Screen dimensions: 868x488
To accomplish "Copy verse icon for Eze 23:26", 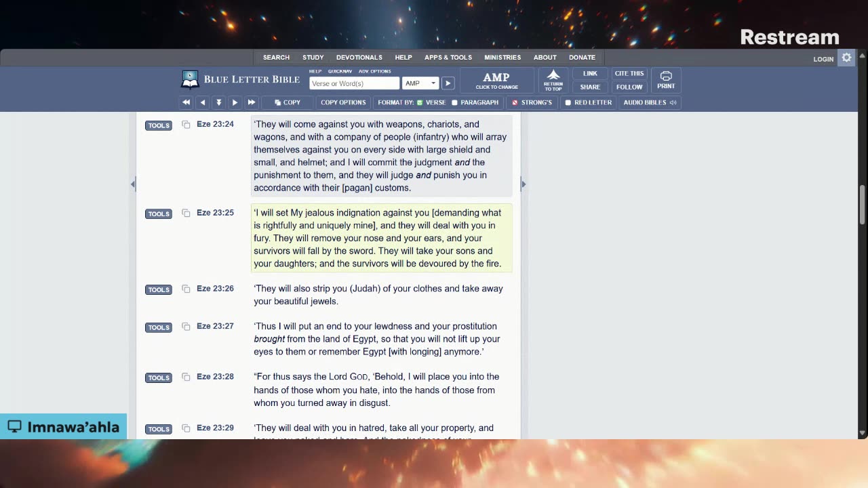I will click(186, 289).
